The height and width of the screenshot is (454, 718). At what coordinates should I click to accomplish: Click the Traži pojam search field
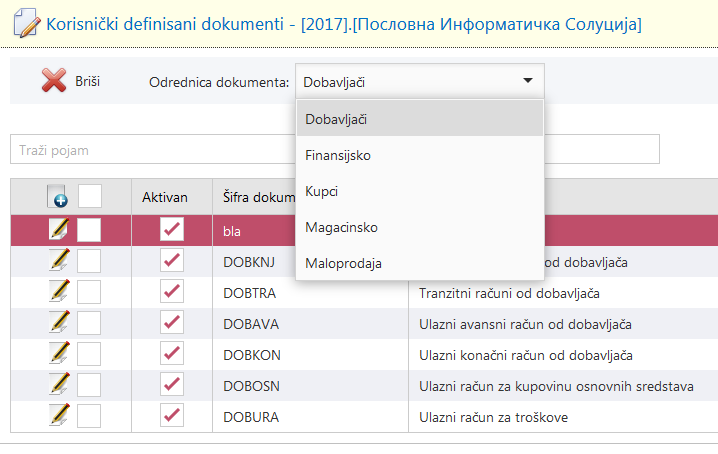tap(150, 150)
